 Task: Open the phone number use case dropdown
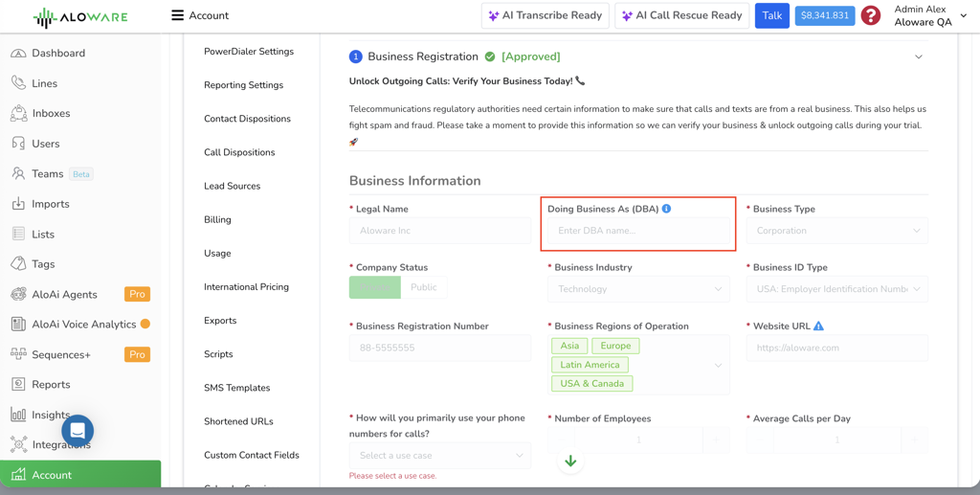(x=440, y=456)
